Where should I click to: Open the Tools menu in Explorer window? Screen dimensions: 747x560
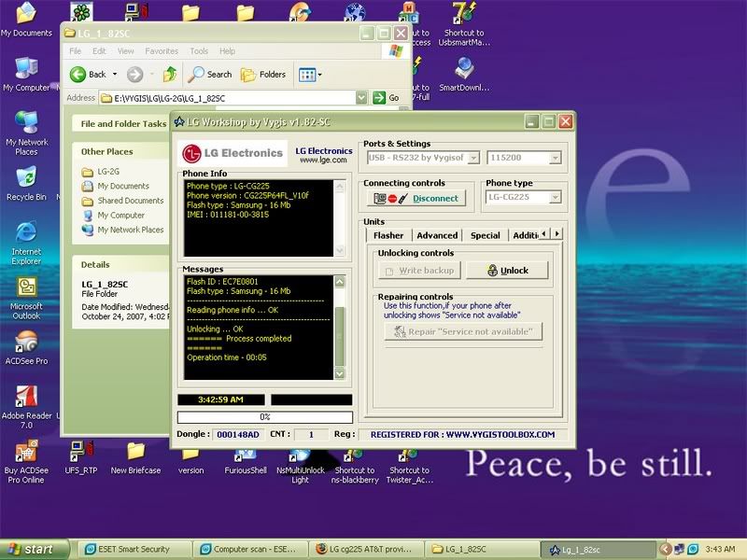[x=199, y=51]
